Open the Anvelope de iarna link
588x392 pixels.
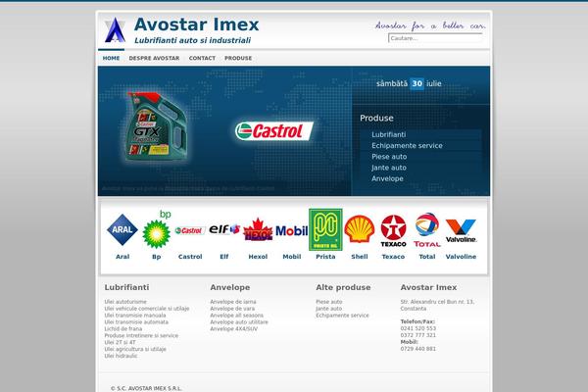tap(233, 302)
